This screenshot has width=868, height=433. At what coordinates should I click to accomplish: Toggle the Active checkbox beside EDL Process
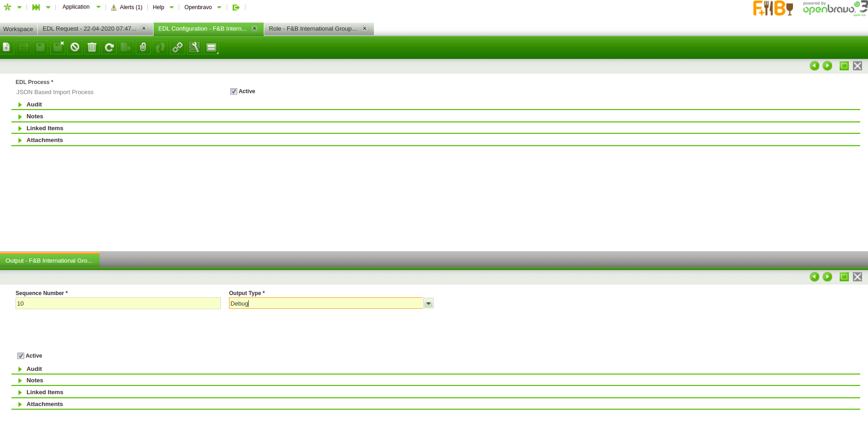[234, 91]
